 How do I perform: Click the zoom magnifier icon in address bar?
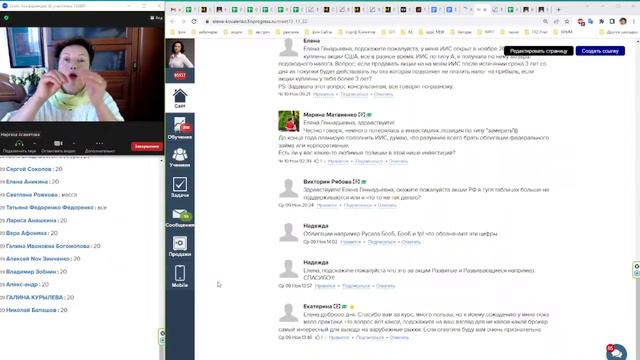pyautogui.click(x=545, y=21)
